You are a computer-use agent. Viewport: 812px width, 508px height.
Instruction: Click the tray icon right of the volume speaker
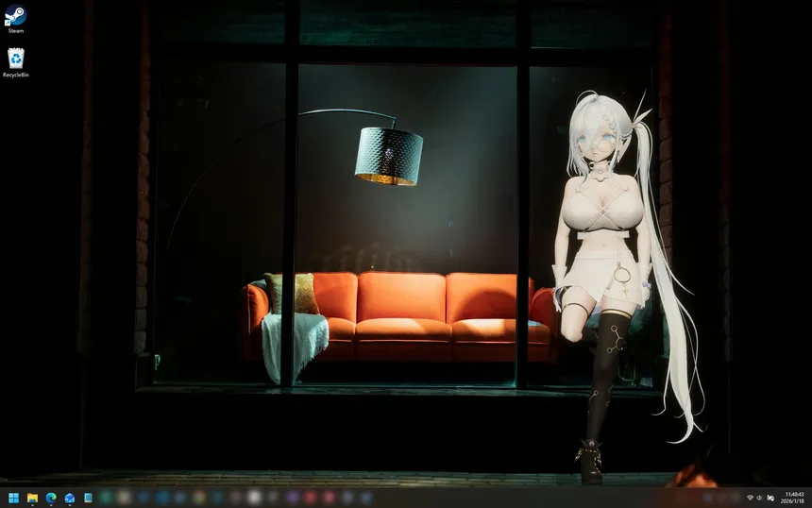coord(770,498)
